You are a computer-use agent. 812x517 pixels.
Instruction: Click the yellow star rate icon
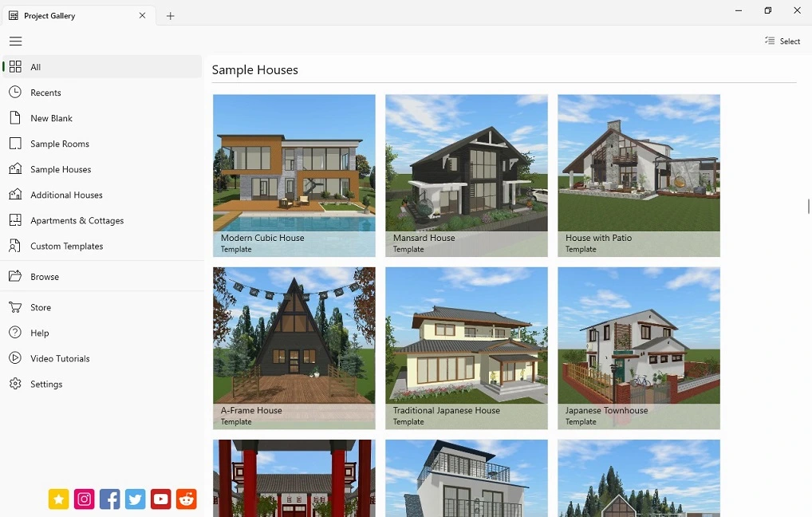coord(58,499)
